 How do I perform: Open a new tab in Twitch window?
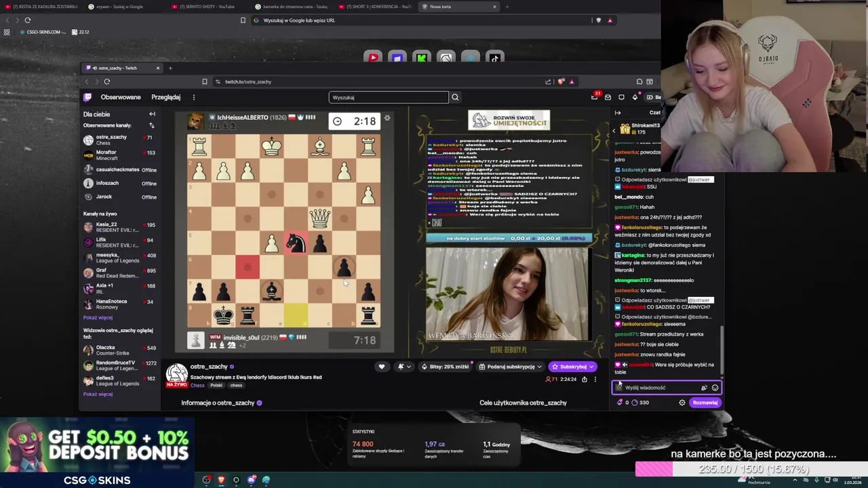click(x=170, y=68)
